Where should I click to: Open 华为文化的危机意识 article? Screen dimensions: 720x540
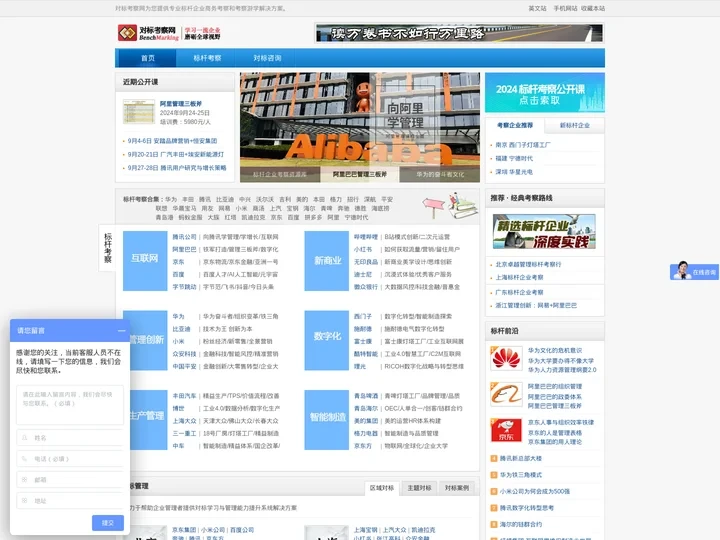tap(555, 350)
